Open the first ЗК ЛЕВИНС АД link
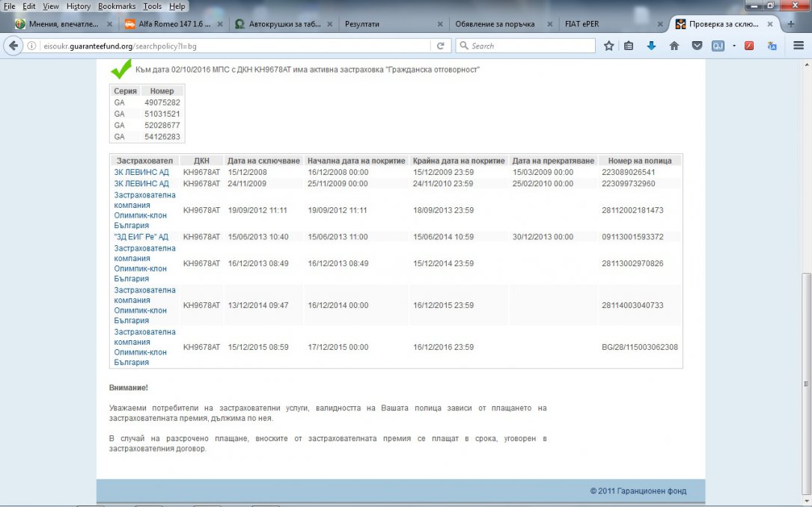Viewport: 812px width, 507px height. (x=141, y=172)
